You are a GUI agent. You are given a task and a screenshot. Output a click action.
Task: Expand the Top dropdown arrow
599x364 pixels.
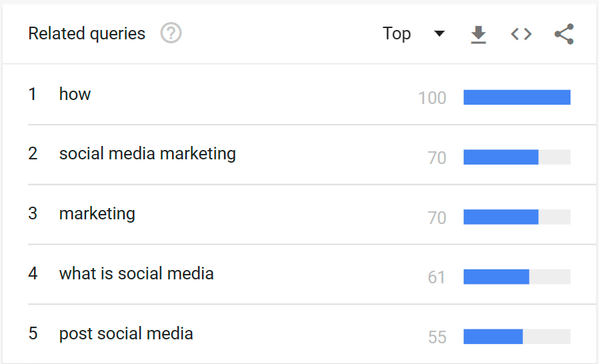[439, 34]
